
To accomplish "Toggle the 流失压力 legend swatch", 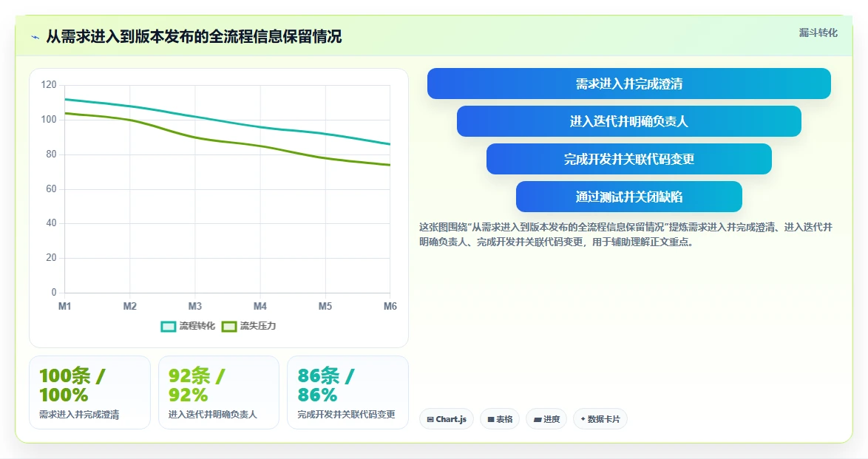I will (x=229, y=327).
